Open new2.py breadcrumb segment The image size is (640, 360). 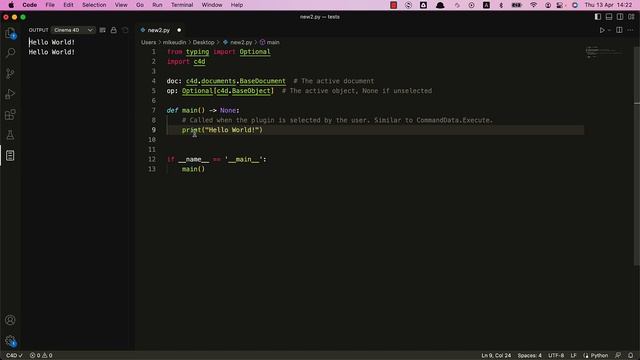pos(241,42)
